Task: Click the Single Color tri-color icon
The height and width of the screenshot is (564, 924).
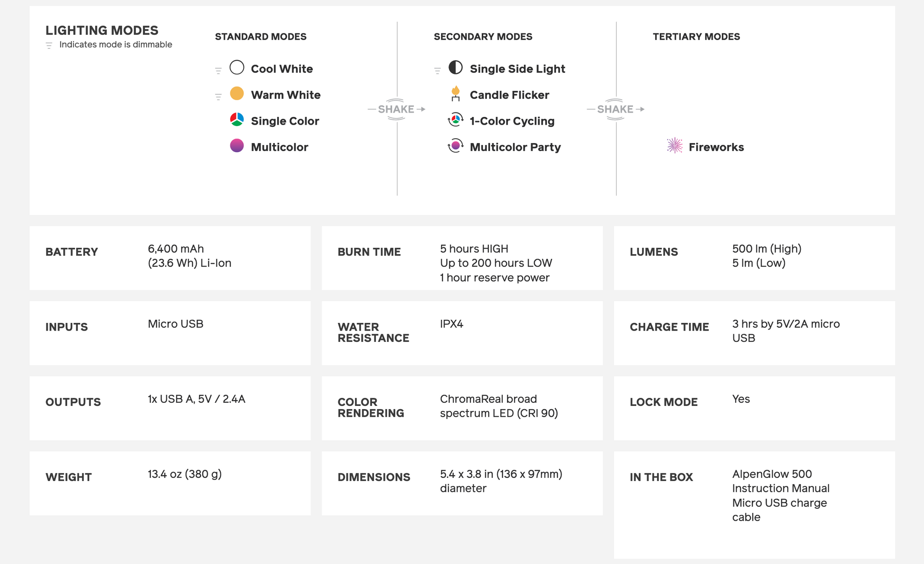Action: pos(237,120)
